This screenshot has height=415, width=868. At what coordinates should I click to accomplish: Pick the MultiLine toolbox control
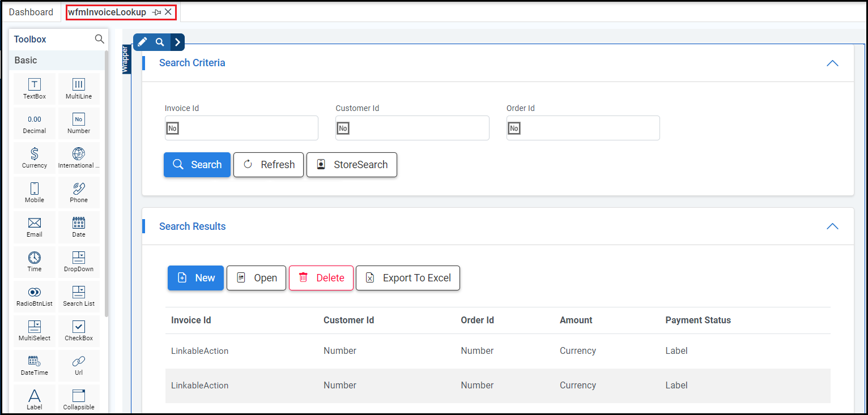(79, 88)
